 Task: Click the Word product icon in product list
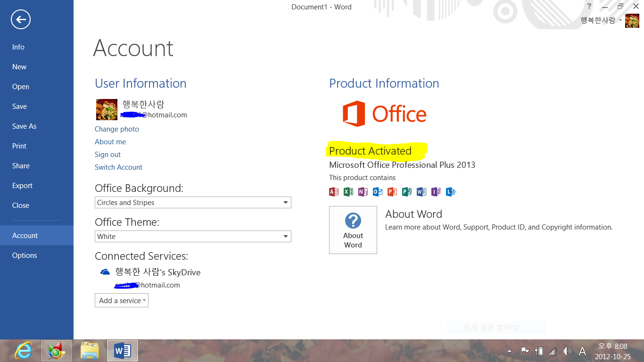click(x=421, y=192)
